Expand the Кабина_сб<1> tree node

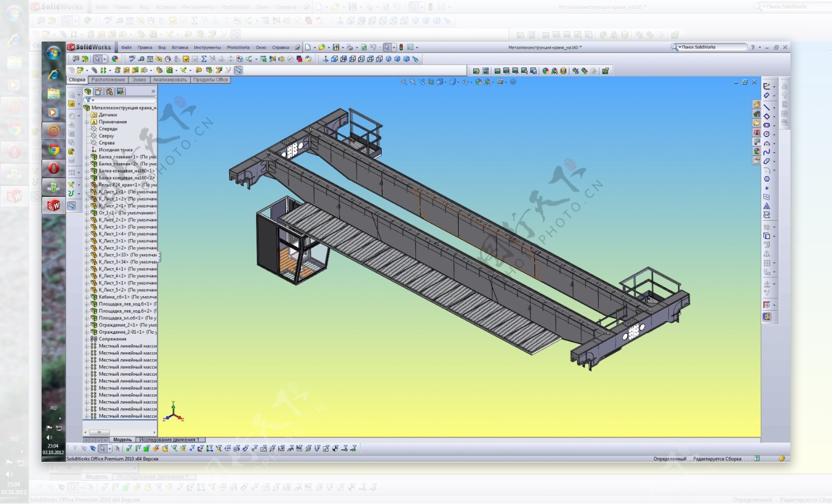(x=87, y=297)
